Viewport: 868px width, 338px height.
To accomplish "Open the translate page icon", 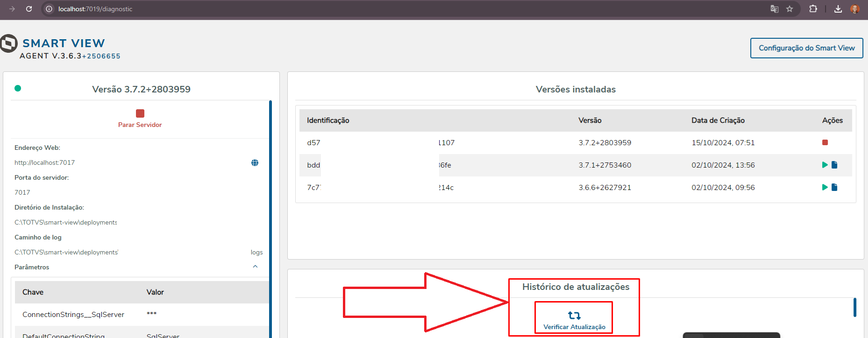I will 775,9.
